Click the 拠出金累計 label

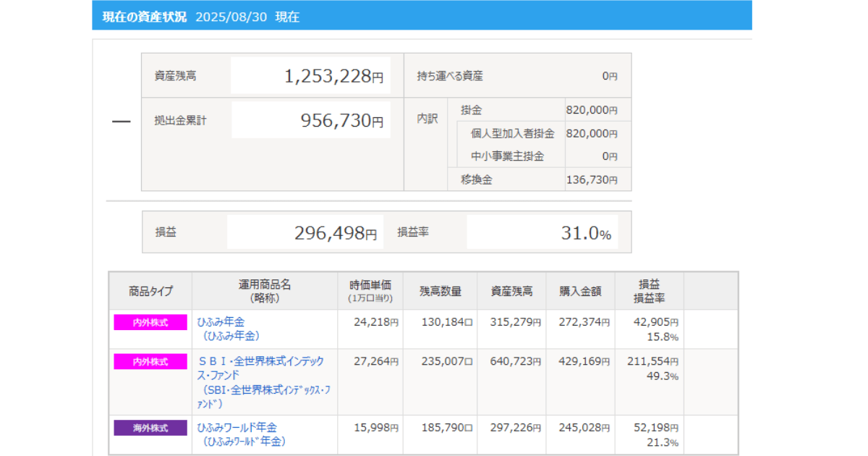pos(180,121)
